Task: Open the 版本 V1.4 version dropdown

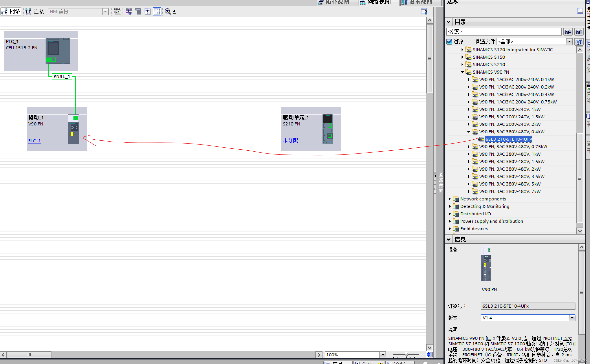Action: point(572,318)
